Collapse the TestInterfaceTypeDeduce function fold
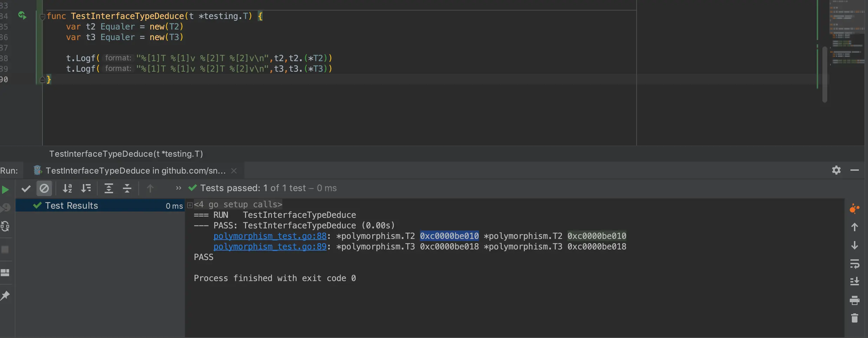 point(42,17)
